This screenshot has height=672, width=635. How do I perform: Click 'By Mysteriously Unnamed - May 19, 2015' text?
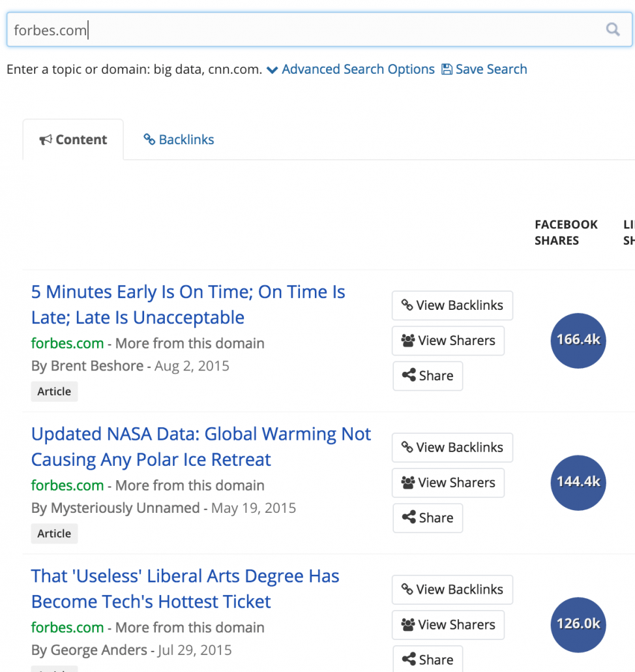click(x=164, y=508)
